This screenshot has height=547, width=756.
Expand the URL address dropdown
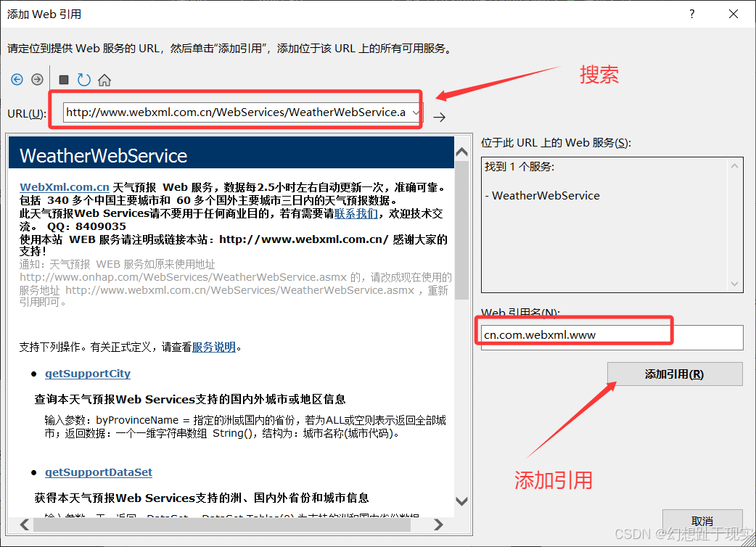tap(416, 112)
